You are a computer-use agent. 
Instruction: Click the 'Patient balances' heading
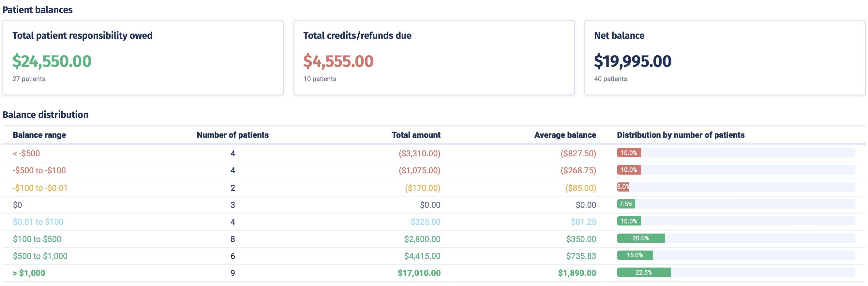click(x=37, y=10)
